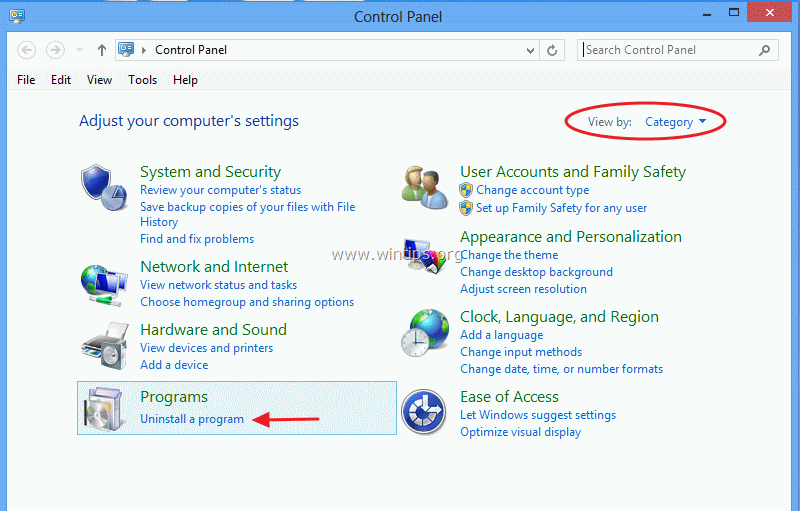Open Clock, Language, and Region category
Viewport: 800px width, 511px height.
[x=559, y=317]
